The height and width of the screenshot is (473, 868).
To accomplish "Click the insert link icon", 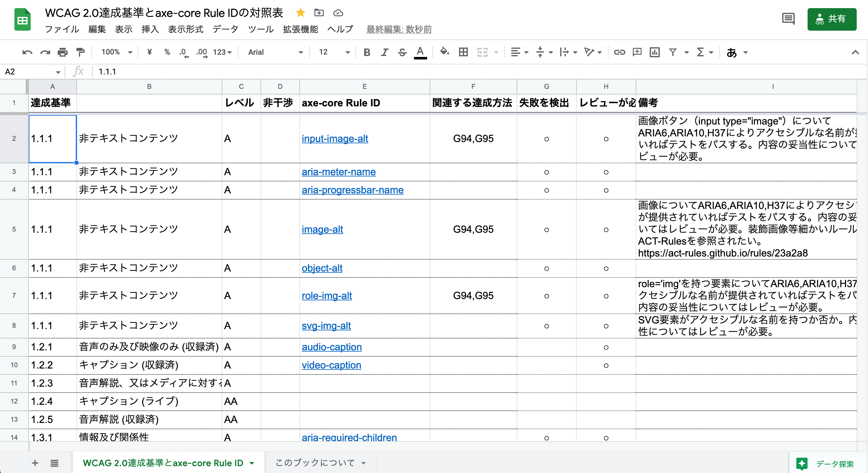I will click(x=619, y=52).
